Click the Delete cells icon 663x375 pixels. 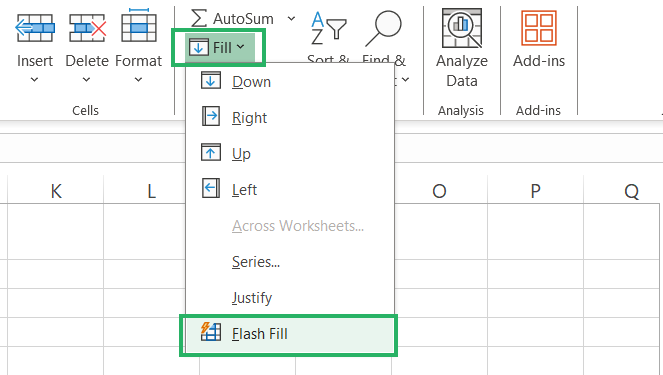(87, 28)
